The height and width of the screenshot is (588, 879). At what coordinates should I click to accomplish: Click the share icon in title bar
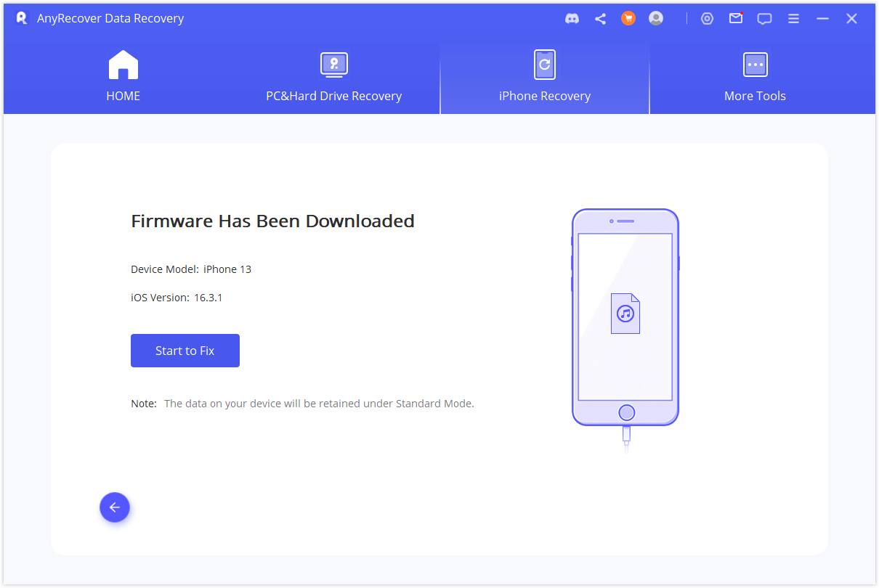(600, 19)
